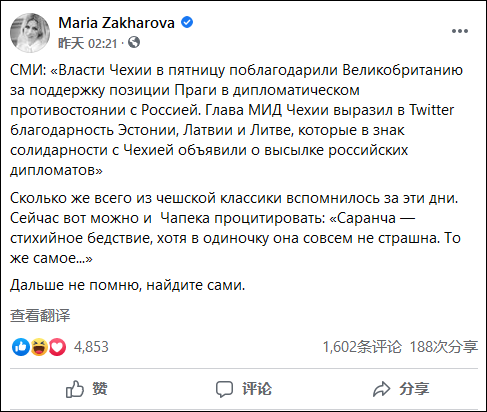Click the blue verified badge icon
The image size is (487, 412).
(x=187, y=22)
